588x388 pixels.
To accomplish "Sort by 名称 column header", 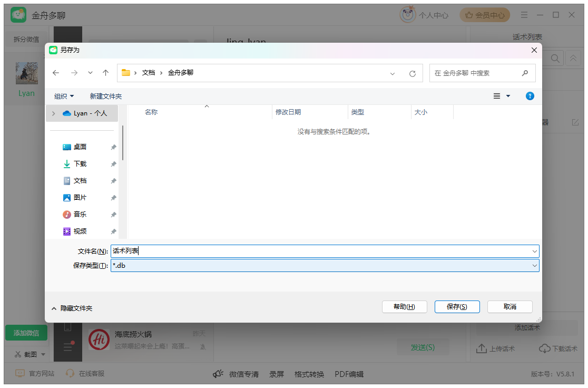I will [x=151, y=112].
